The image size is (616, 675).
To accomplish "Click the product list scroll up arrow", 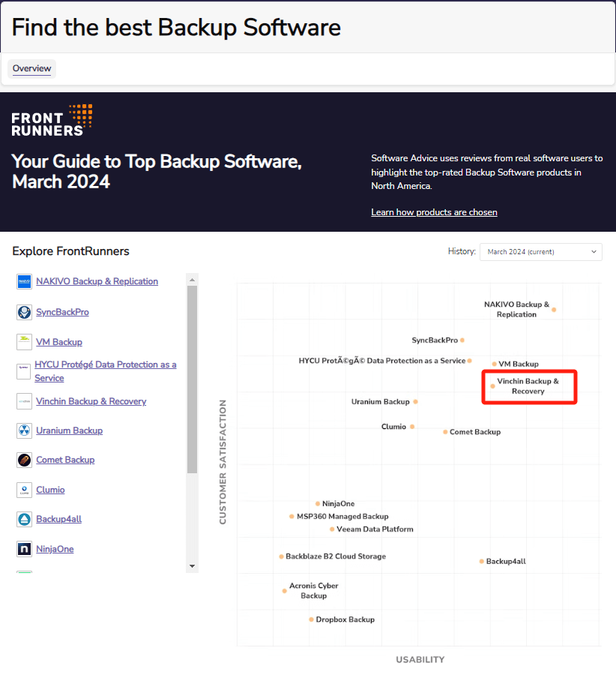I will pos(193,280).
